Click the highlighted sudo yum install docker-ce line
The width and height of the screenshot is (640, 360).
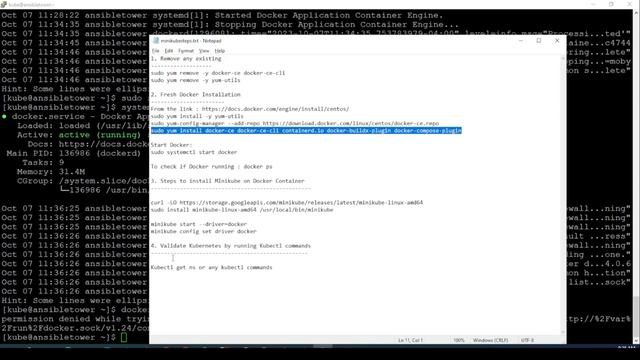pos(306,131)
